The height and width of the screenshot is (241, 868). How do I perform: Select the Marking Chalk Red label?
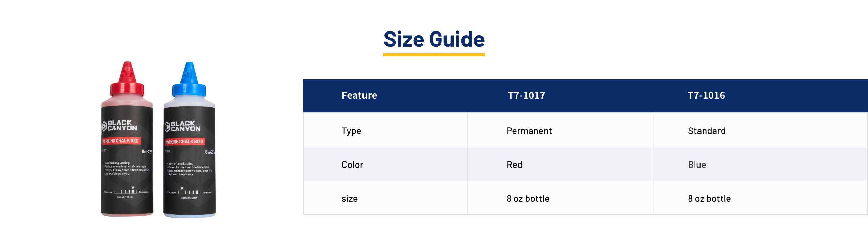121,141
